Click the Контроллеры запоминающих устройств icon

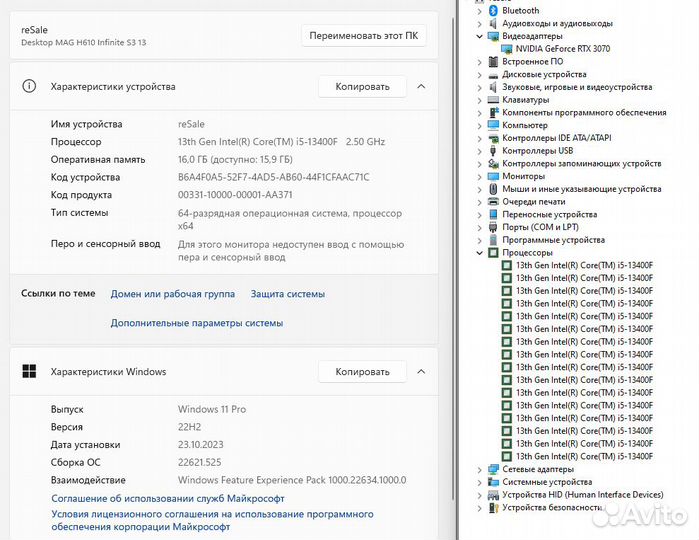tap(493, 164)
